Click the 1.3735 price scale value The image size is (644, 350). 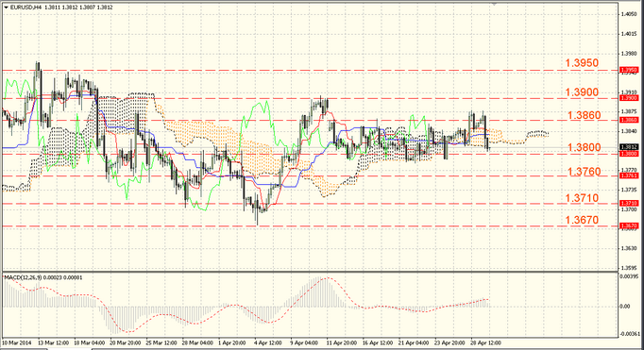coord(629,190)
